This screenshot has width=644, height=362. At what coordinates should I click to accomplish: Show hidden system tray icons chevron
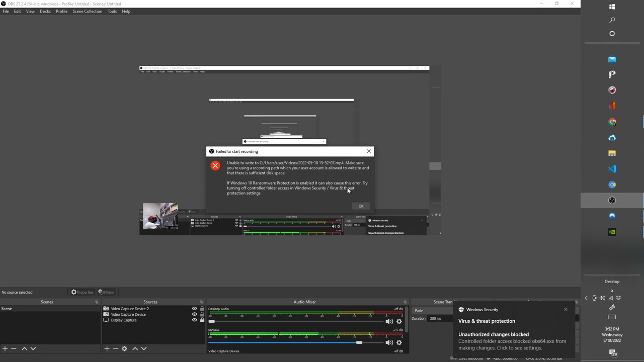coord(586,298)
